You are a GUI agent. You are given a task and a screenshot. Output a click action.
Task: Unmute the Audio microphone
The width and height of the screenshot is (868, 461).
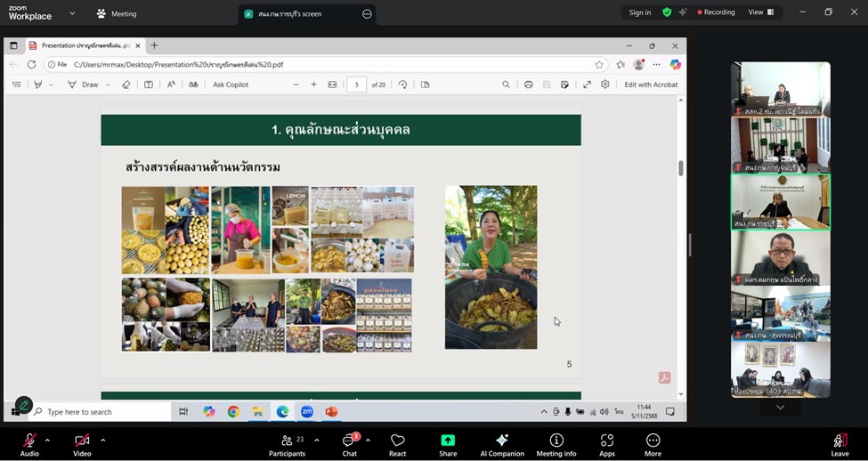pyautogui.click(x=29, y=444)
